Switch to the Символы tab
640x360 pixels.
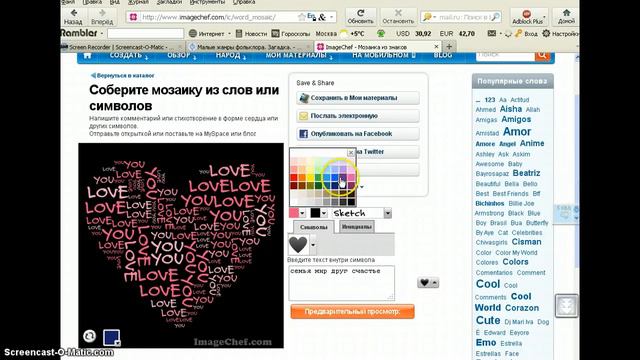(x=313, y=227)
